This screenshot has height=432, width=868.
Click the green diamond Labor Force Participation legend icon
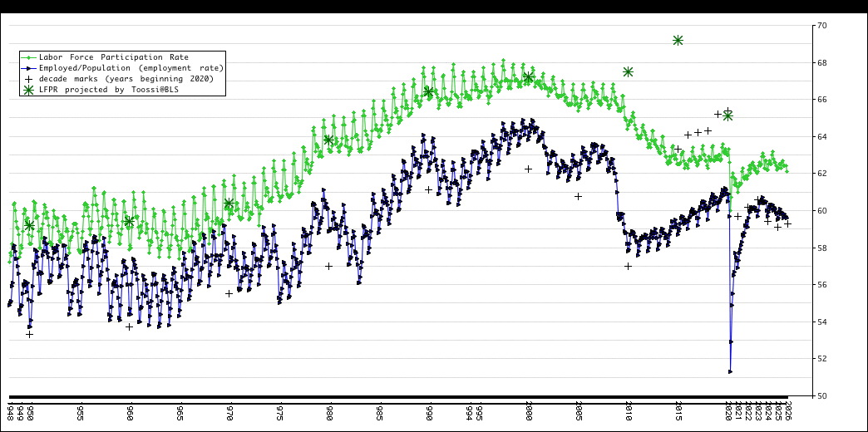(29, 57)
